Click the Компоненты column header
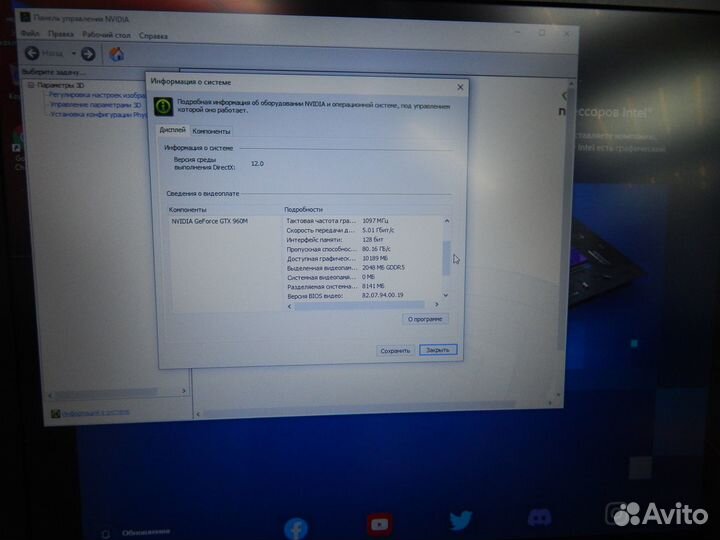720x540 pixels. click(187, 209)
